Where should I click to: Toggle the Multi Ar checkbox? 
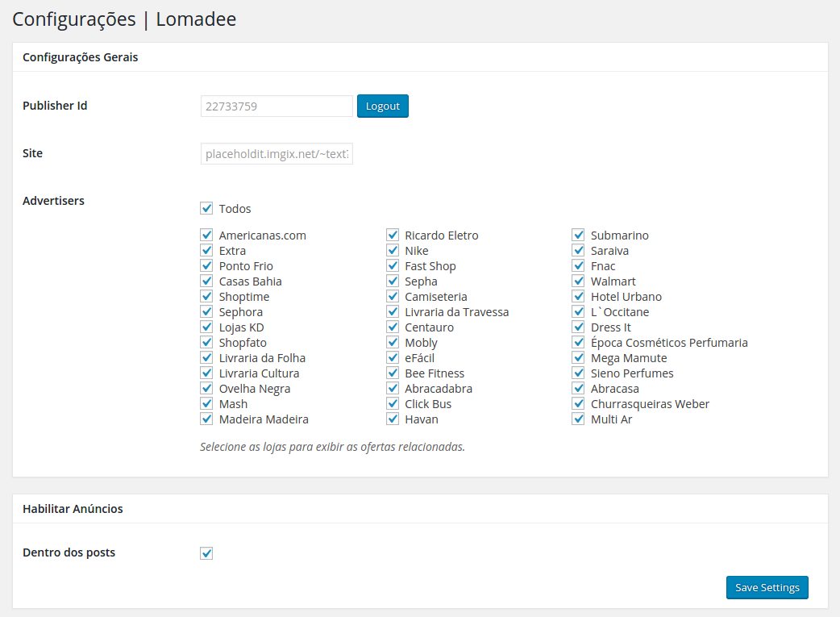click(578, 419)
